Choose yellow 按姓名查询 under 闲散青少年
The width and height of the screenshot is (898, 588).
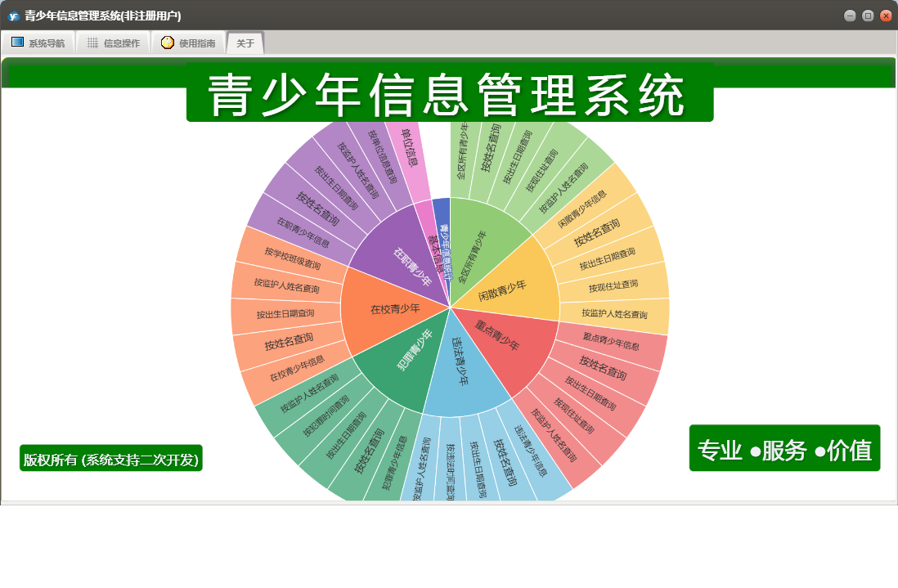tap(597, 232)
